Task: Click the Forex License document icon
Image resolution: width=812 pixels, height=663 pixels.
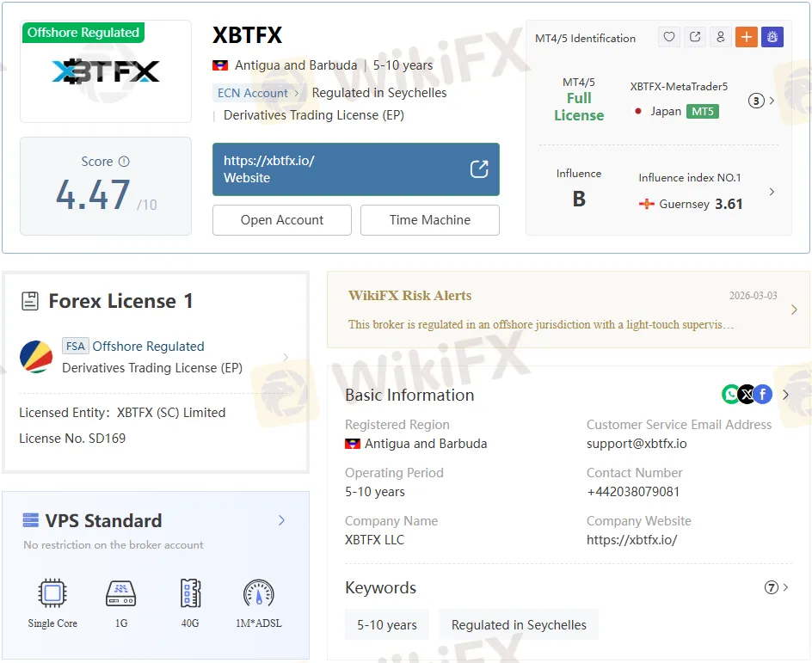Action: click(x=30, y=301)
